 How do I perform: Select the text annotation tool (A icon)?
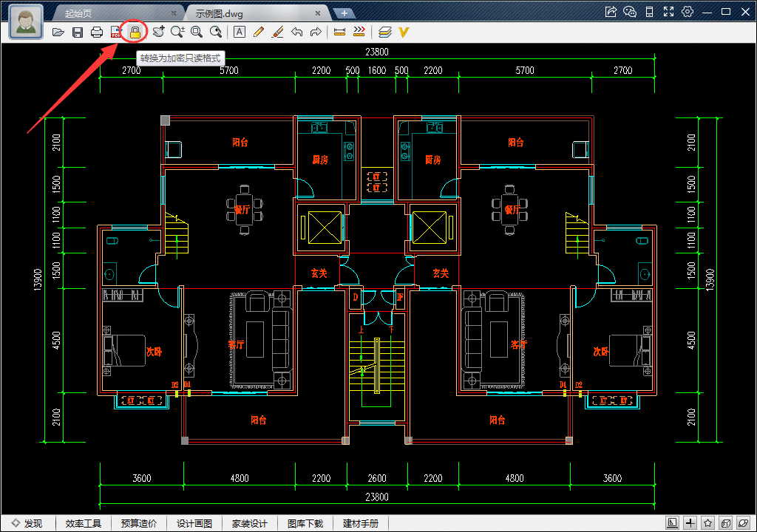click(240, 32)
